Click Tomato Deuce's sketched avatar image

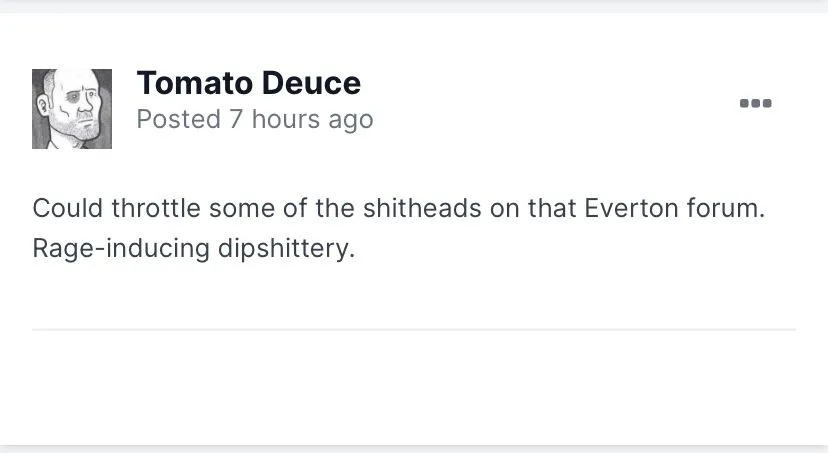pos(72,109)
